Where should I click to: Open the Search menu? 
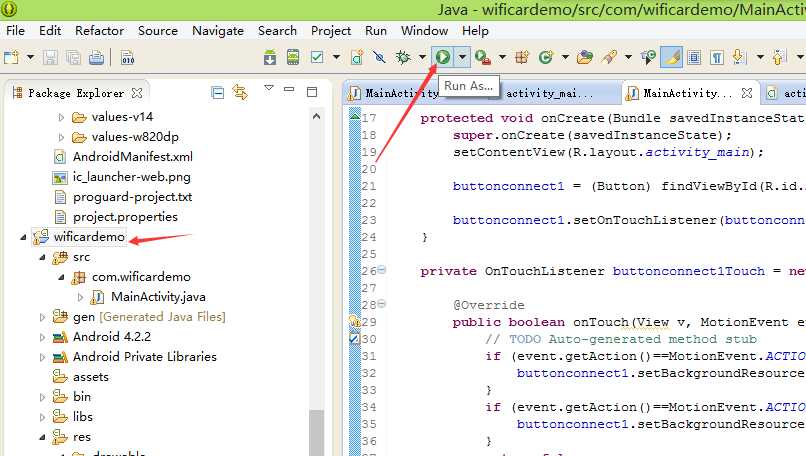[x=277, y=31]
